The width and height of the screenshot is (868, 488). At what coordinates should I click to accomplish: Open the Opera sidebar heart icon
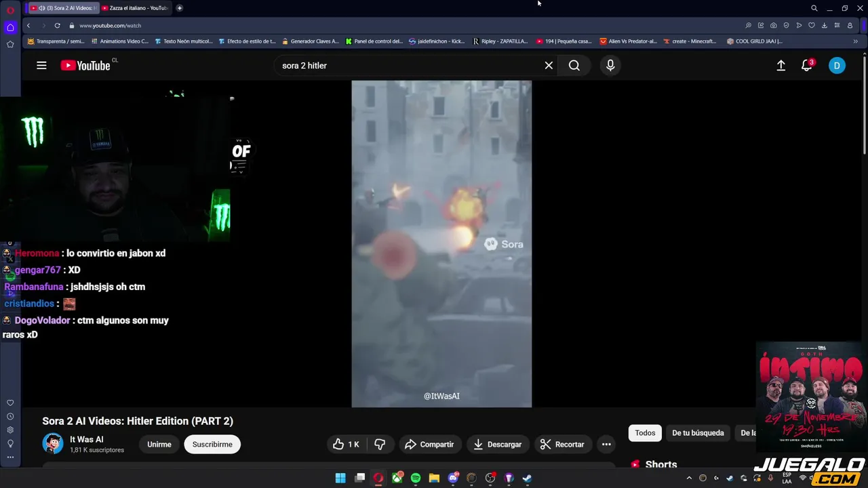(x=10, y=403)
